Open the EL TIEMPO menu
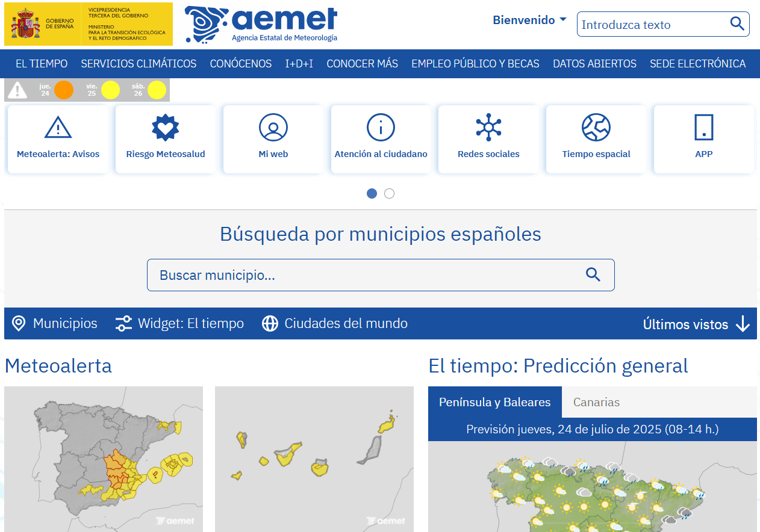Image resolution: width=760 pixels, height=532 pixels. (41, 63)
